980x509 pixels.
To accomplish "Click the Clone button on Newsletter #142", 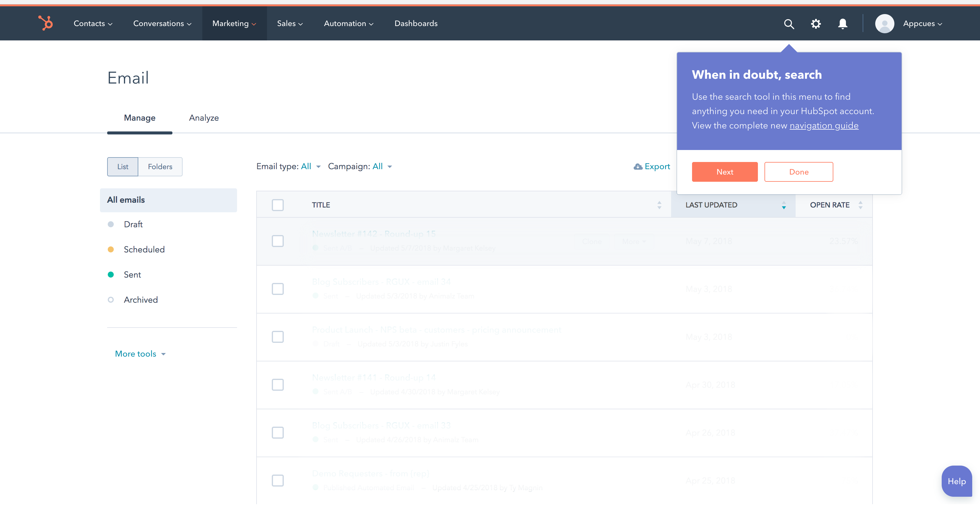I will click(591, 242).
